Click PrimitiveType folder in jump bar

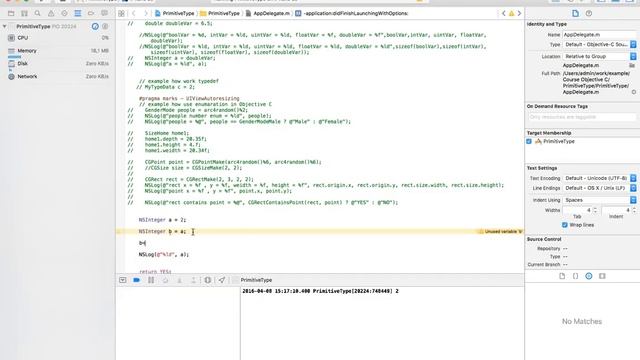click(220, 13)
